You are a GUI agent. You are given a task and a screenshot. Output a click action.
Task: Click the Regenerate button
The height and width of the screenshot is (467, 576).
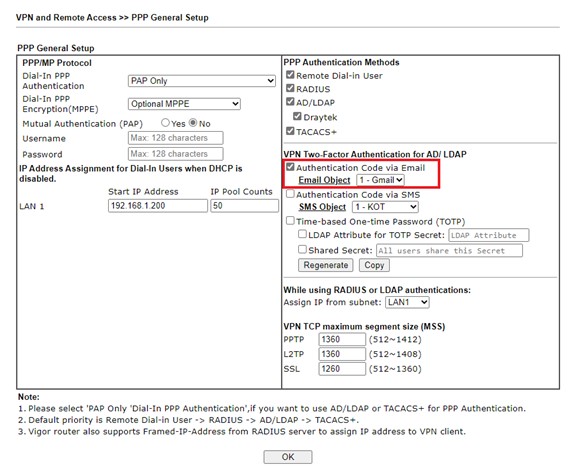325,265
